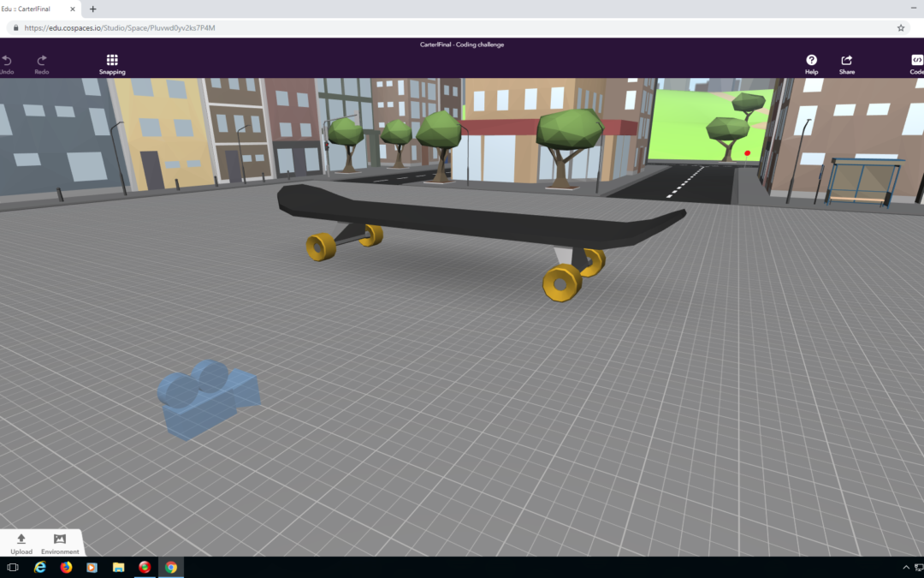Switch to the Edu :: CarterIFinal tab
This screenshot has width=924, height=578.
click(38, 9)
